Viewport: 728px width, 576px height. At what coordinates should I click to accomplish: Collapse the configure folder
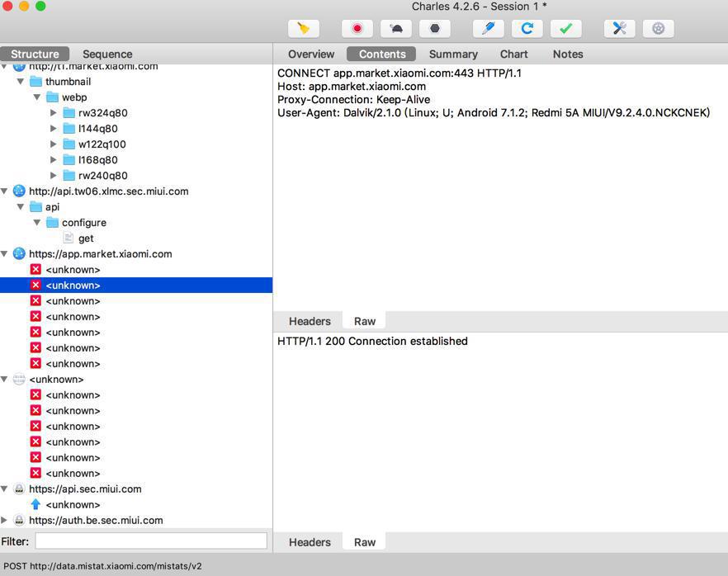click(x=37, y=223)
